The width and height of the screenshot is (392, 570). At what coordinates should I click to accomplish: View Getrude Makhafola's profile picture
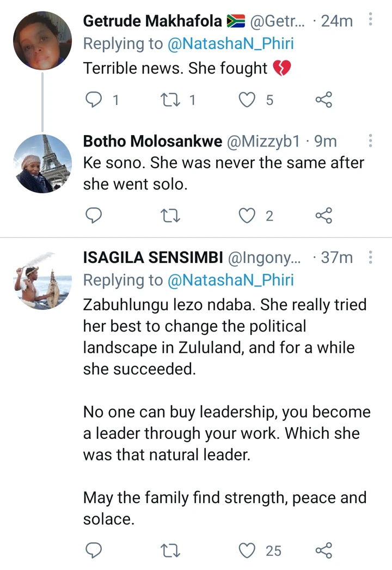42,40
